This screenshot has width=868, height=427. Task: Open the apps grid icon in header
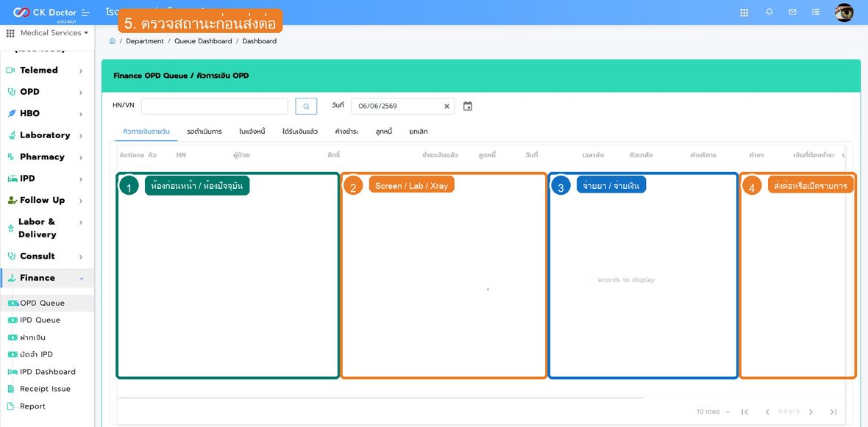pyautogui.click(x=744, y=12)
